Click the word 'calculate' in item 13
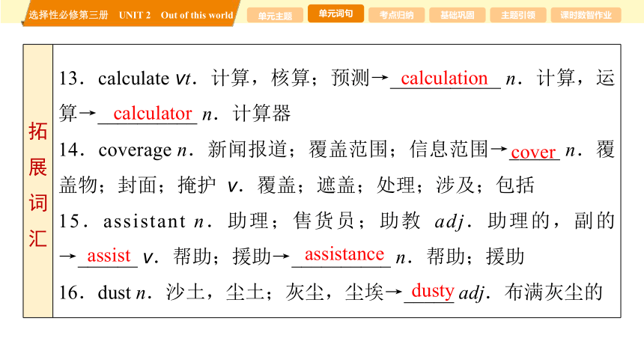644x362 pixels. click(x=133, y=79)
